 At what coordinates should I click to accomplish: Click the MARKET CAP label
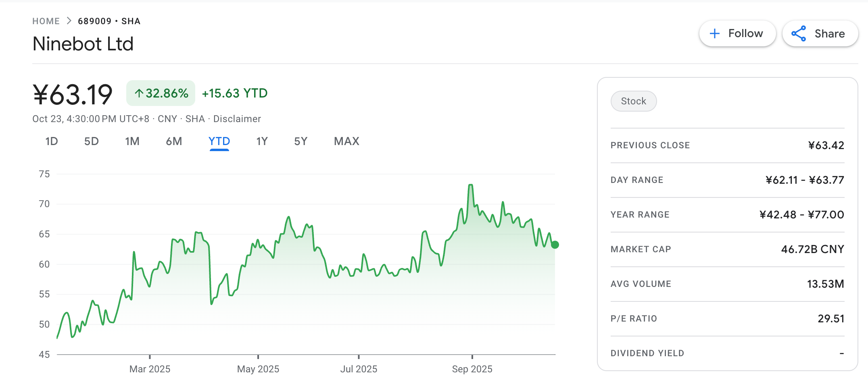click(x=641, y=249)
